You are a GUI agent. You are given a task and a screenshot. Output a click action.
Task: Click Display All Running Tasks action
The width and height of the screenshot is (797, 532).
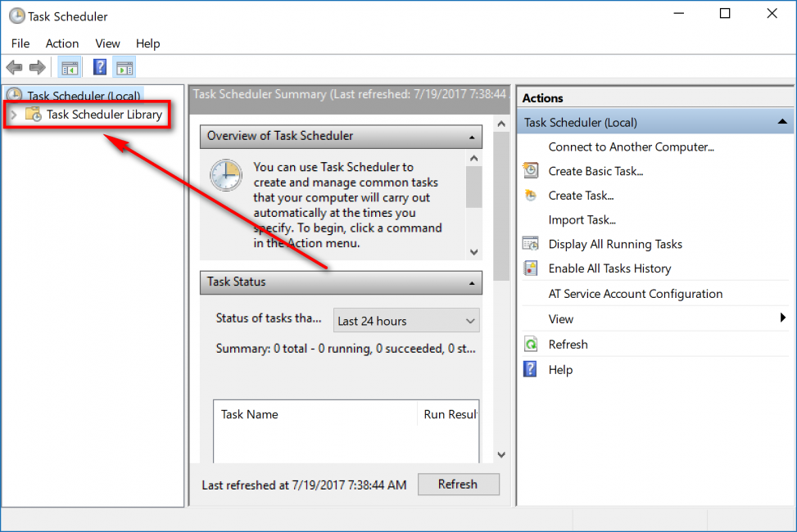[x=615, y=245]
